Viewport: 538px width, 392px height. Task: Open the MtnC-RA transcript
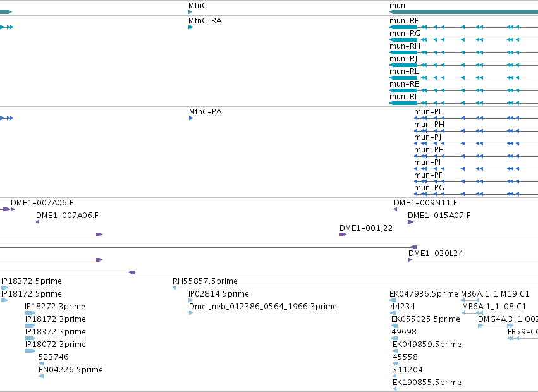pos(205,21)
